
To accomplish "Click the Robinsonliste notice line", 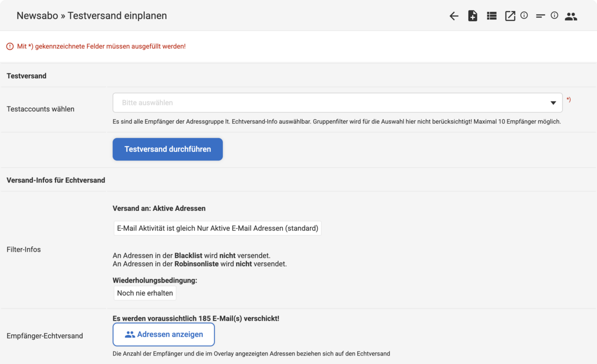I will click(200, 264).
